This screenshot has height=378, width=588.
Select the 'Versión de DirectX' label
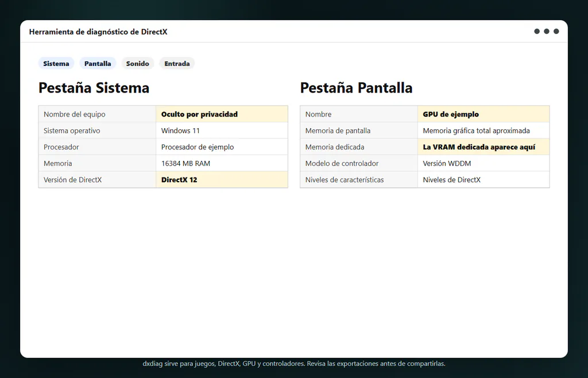point(97,180)
